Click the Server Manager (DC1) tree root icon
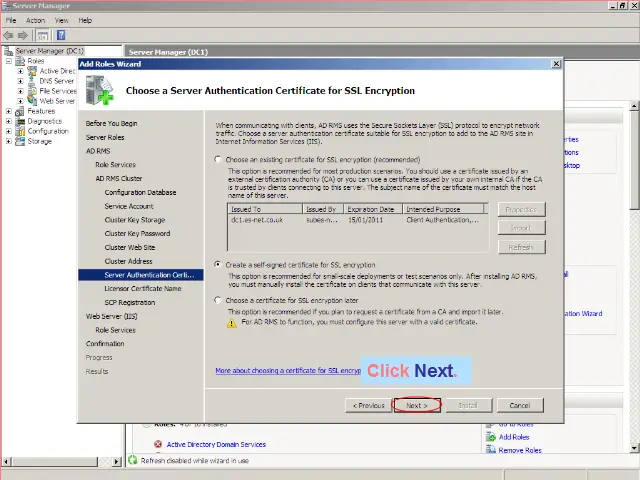This screenshot has width=640, height=480. (x=8, y=51)
